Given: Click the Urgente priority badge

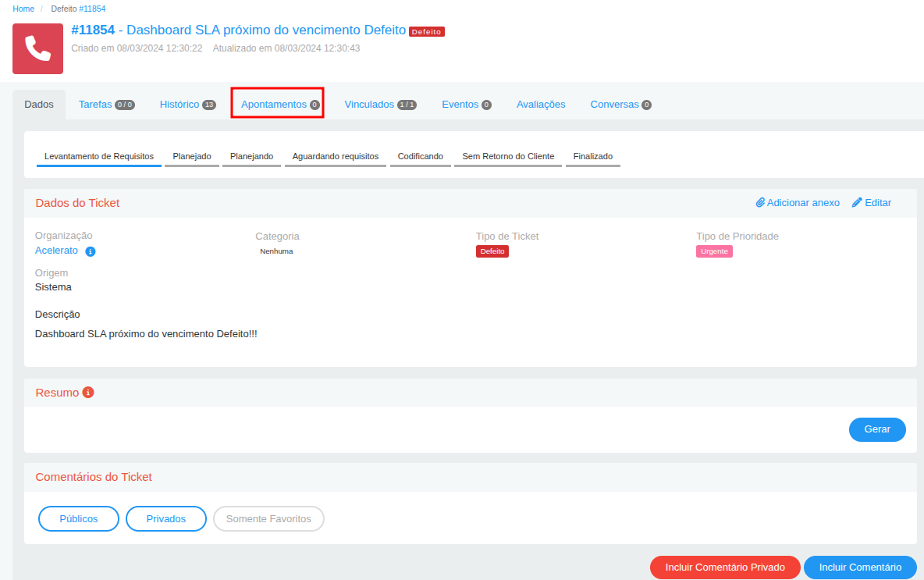Looking at the screenshot, I should [x=714, y=251].
